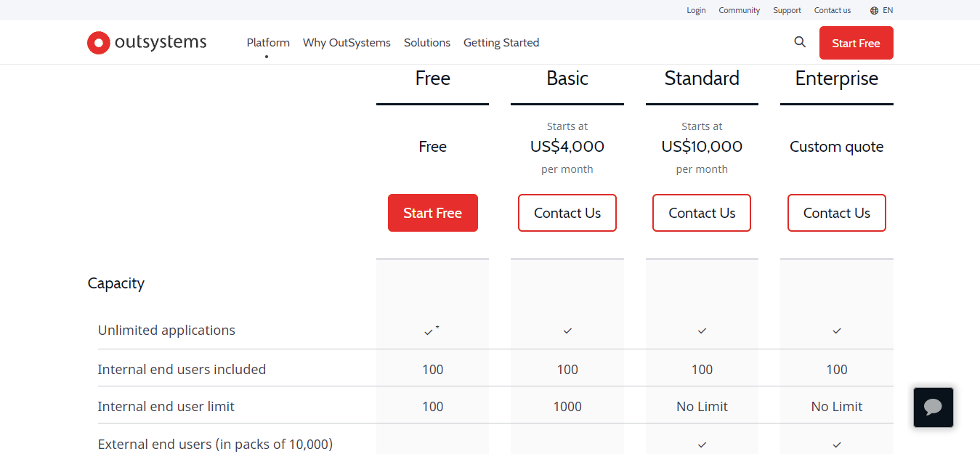Screen dimensions: 980x454
Task: Click No Limit value under Enterprise
Action: 837,406
